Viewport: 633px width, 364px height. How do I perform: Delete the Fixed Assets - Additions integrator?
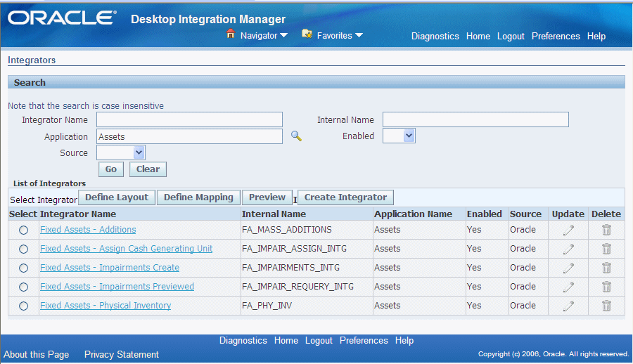[606, 230]
